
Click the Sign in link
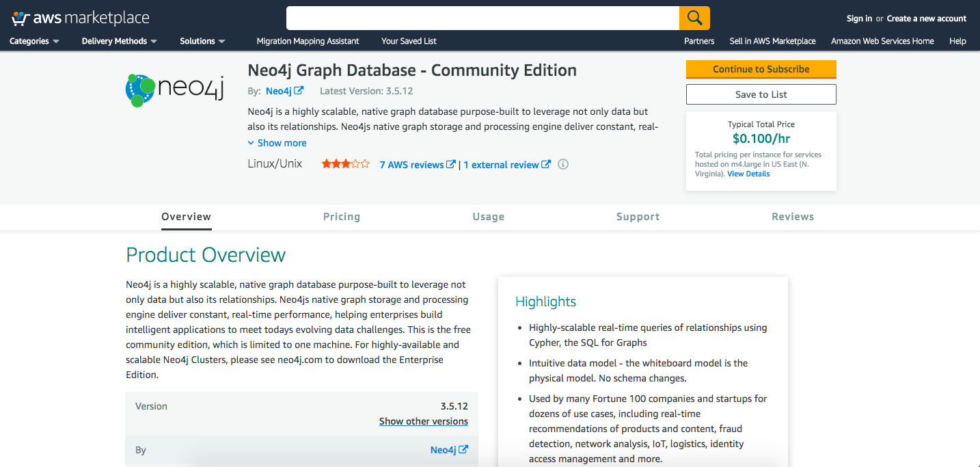[x=859, y=18]
